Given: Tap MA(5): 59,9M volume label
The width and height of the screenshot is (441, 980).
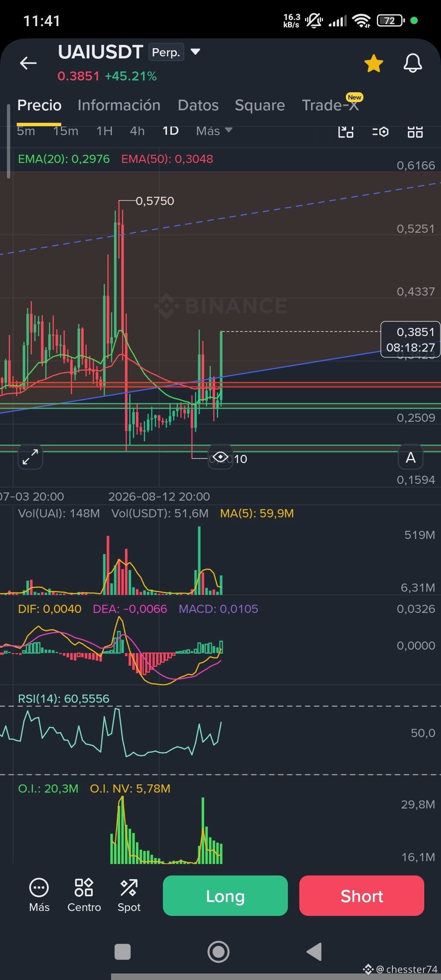Looking at the screenshot, I should click(x=257, y=513).
